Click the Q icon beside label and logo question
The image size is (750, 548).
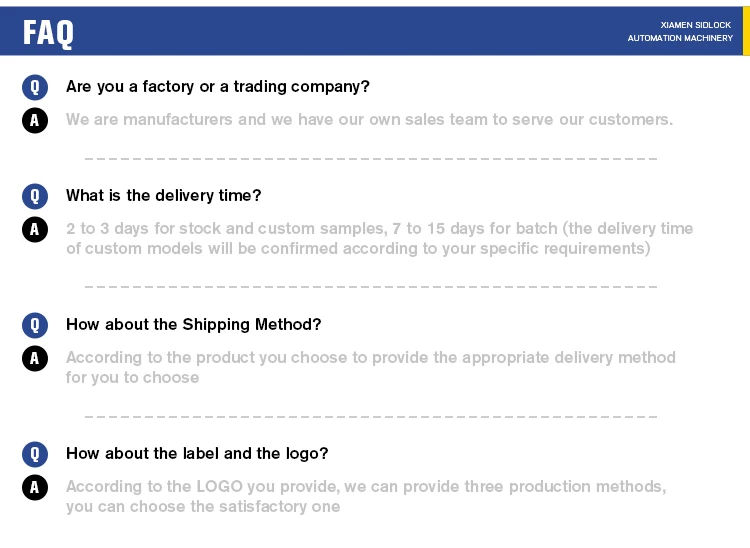[34, 454]
